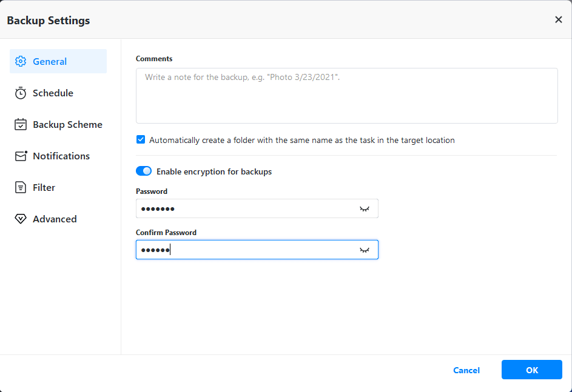
Task: Select the Filter tab label
Action: (44, 187)
